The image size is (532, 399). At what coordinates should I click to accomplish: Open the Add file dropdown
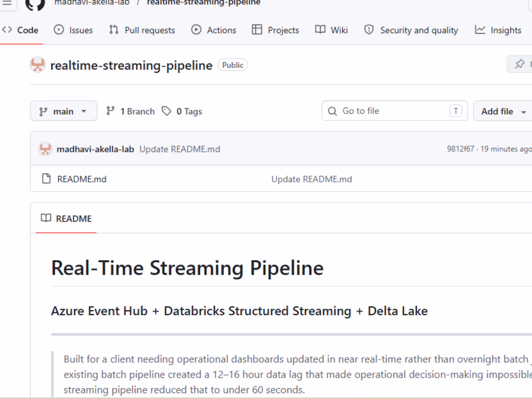click(x=503, y=111)
